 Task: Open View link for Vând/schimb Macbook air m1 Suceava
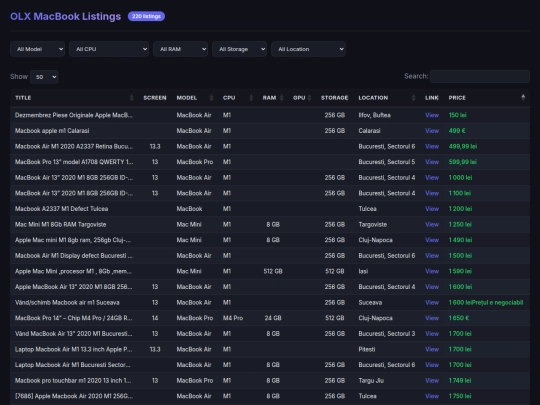click(432, 302)
